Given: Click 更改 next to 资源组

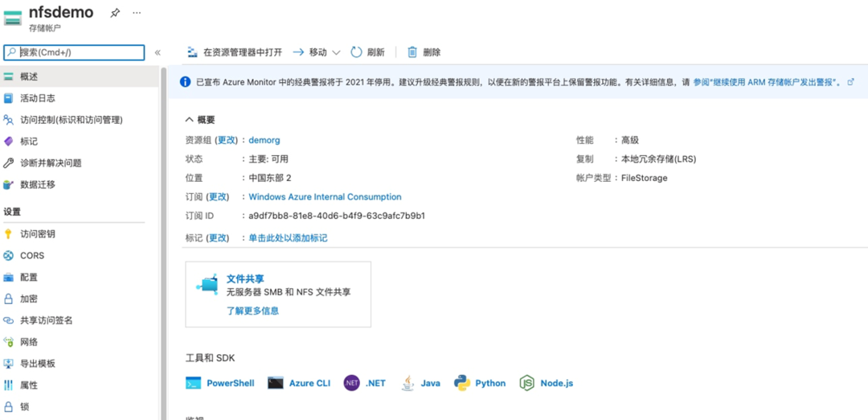Looking at the screenshot, I should [x=227, y=140].
